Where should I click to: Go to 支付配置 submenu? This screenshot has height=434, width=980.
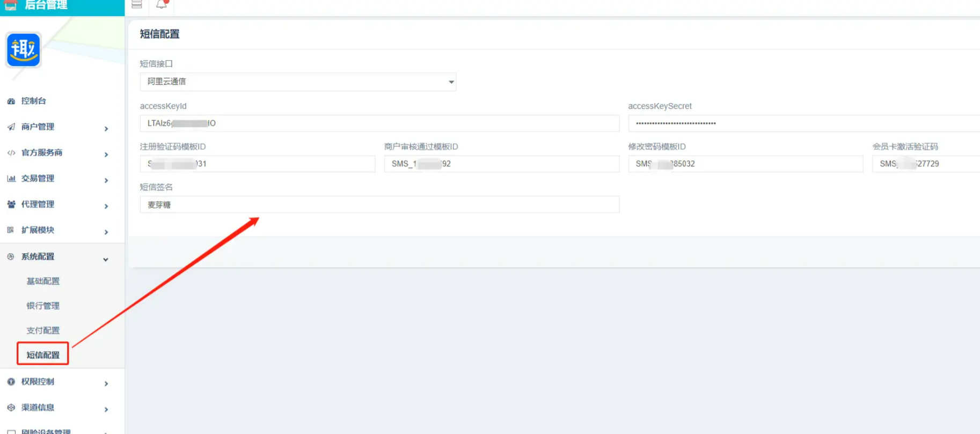point(43,330)
